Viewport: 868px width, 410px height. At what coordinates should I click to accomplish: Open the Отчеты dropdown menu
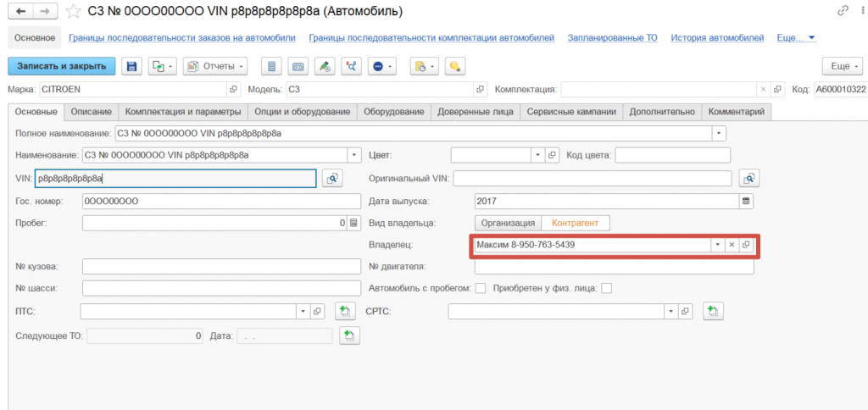[215, 66]
